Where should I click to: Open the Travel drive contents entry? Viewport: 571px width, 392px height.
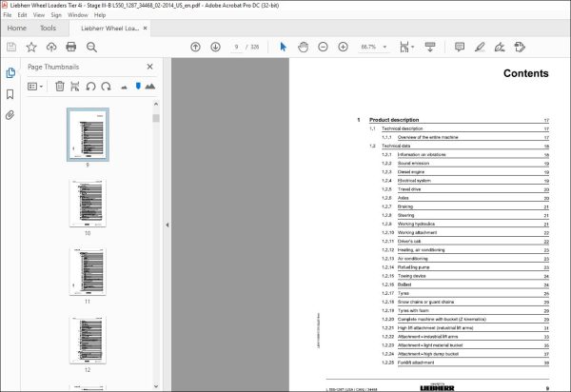pyautogui.click(x=409, y=189)
